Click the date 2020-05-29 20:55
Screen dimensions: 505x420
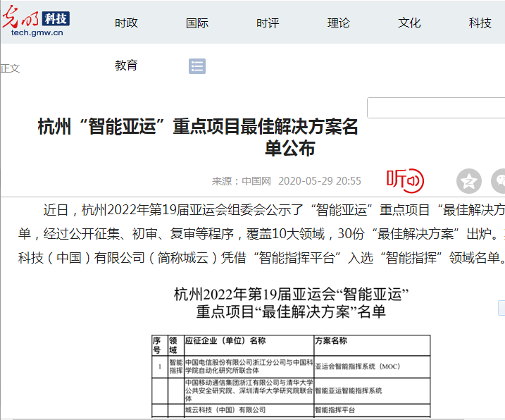320,181
